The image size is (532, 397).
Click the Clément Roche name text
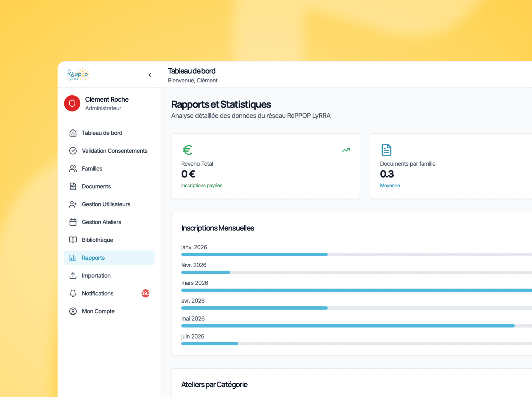tap(107, 100)
